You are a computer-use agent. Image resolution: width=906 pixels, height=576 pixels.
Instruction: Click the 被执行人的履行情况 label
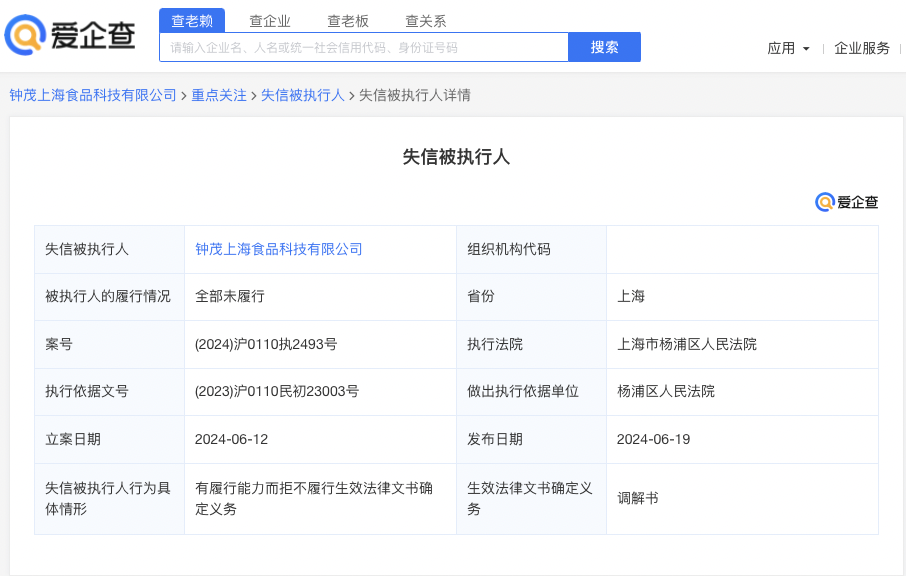[108, 296]
